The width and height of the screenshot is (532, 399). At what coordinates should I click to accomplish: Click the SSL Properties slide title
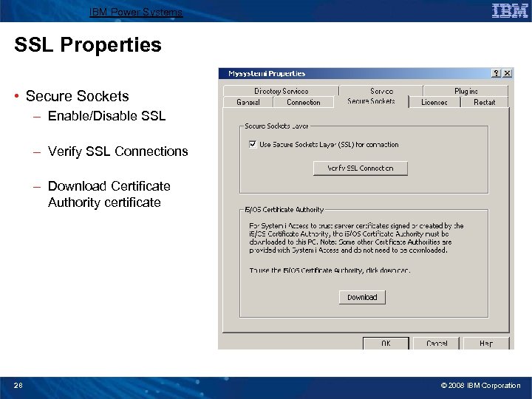coord(88,44)
